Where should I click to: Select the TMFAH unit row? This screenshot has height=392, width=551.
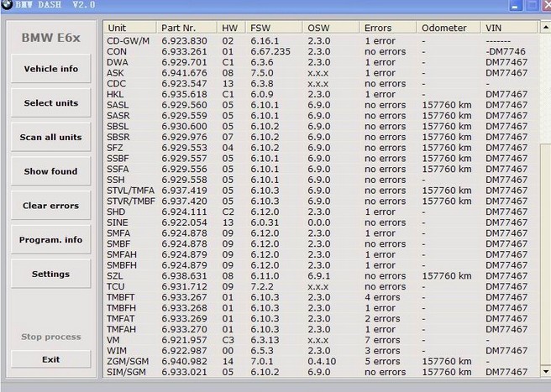click(x=322, y=329)
